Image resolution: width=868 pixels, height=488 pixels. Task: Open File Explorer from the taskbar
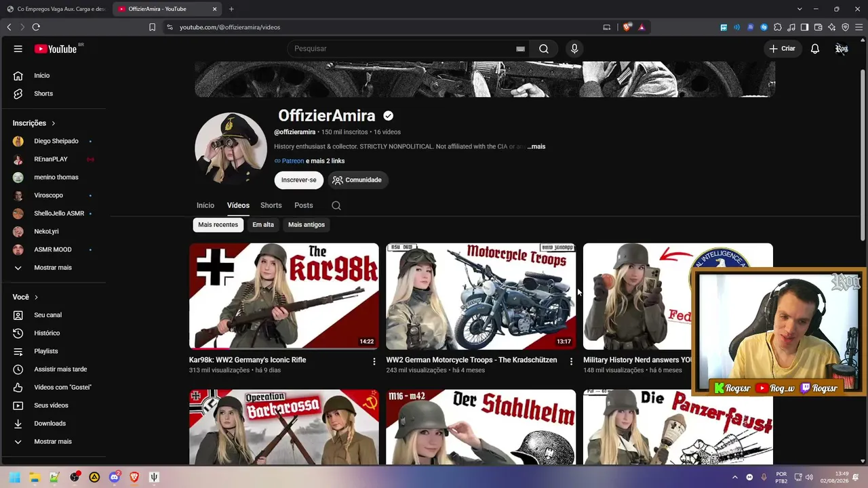point(35,477)
